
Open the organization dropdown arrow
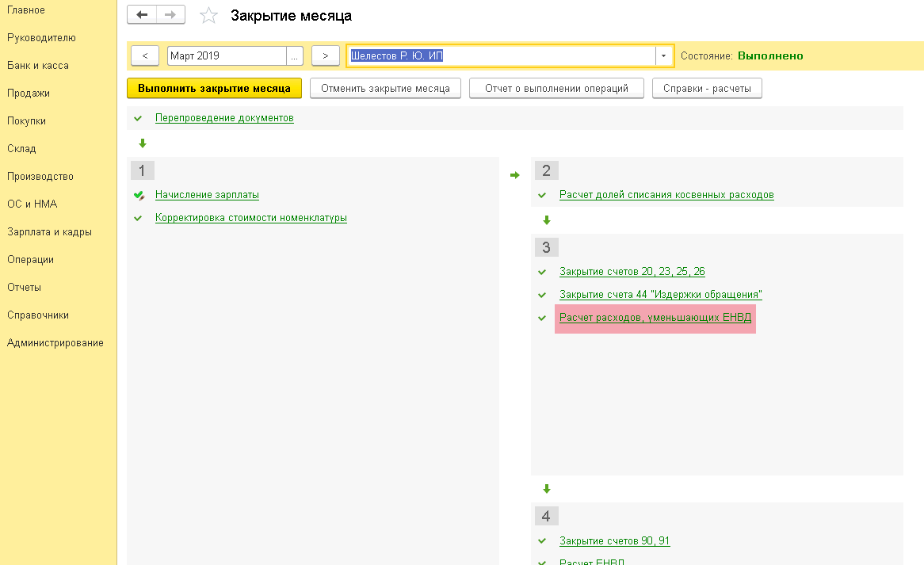pos(663,56)
